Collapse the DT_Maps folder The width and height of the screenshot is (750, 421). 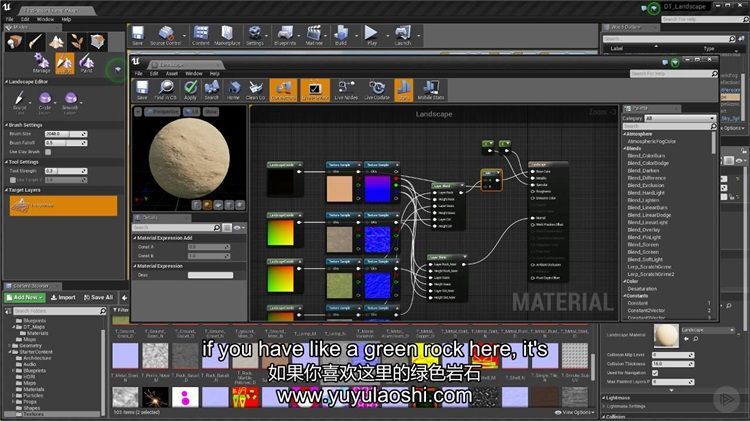tap(14, 327)
